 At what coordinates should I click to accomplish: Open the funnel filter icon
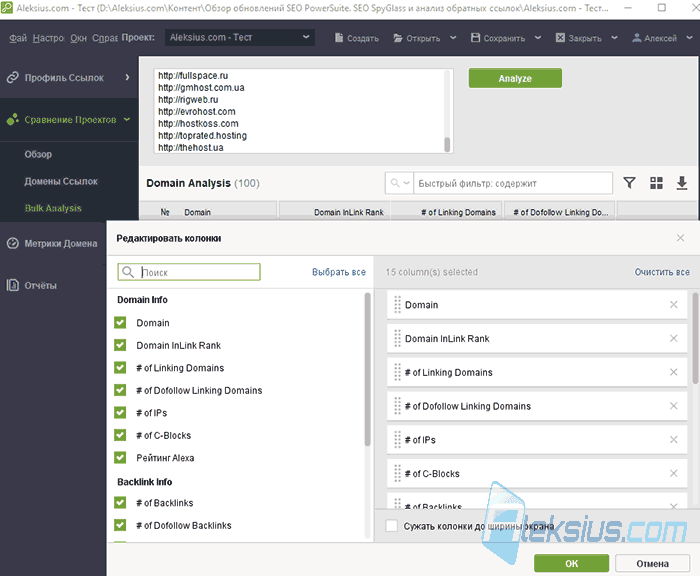(x=629, y=183)
